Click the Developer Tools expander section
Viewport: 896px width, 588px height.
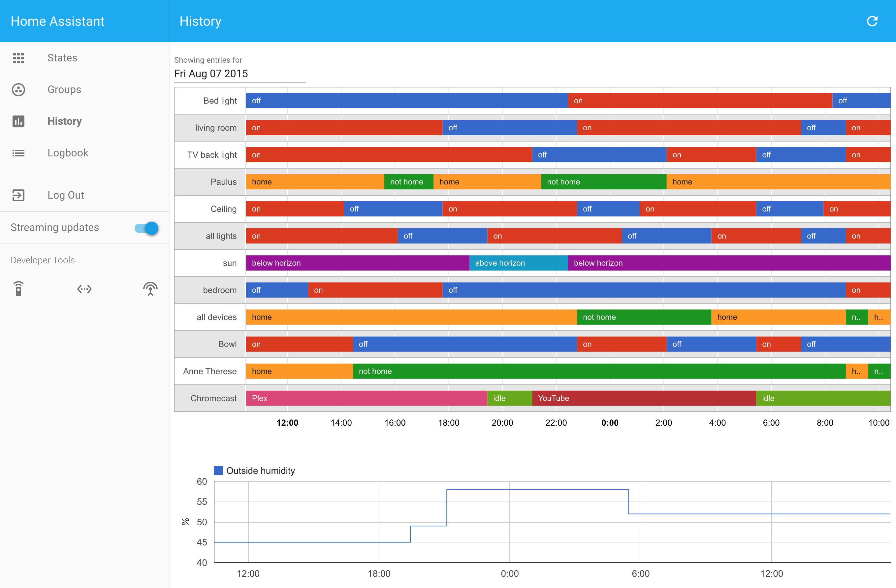tap(42, 259)
